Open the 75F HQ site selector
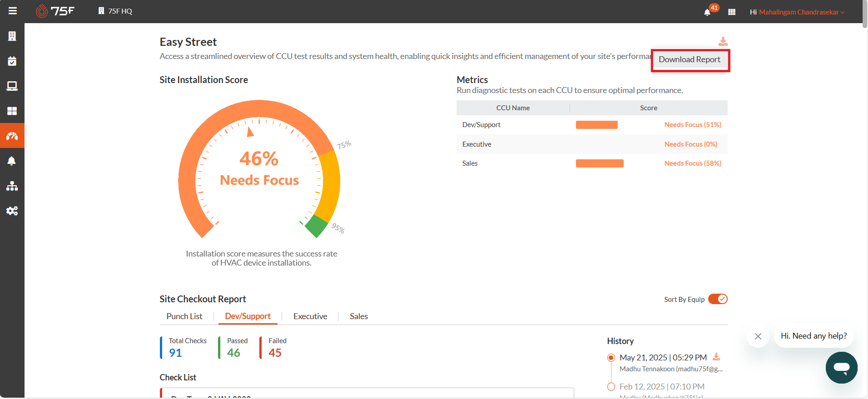 [115, 11]
